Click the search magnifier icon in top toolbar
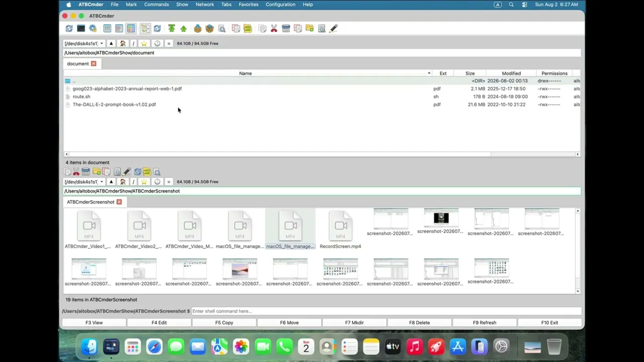 (221, 29)
